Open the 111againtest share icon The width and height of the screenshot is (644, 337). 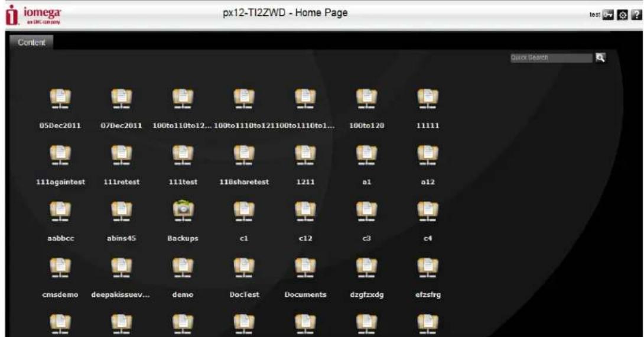[x=60, y=155]
